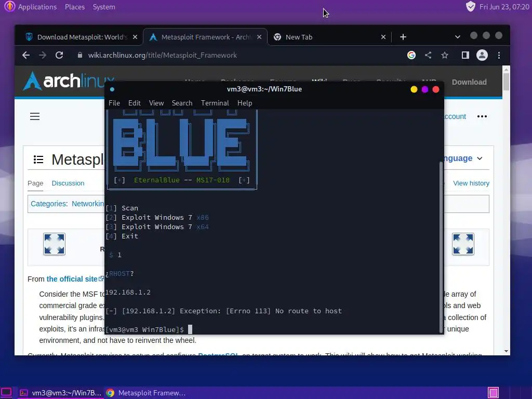532x399 pixels.
Task: Click the left expand-arrows thumbnail image
Action: tap(54, 244)
